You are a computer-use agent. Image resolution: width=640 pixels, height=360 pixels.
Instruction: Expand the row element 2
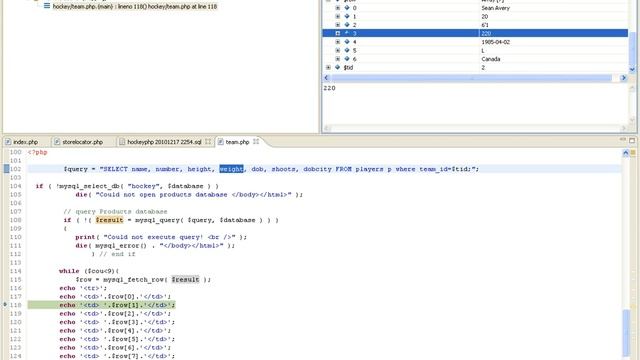(x=338, y=25)
